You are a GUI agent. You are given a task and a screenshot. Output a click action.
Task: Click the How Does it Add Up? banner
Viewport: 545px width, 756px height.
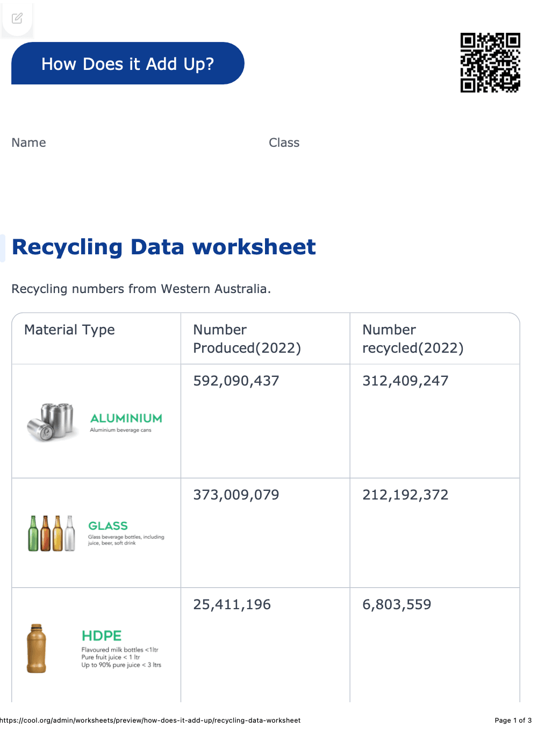coord(128,63)
